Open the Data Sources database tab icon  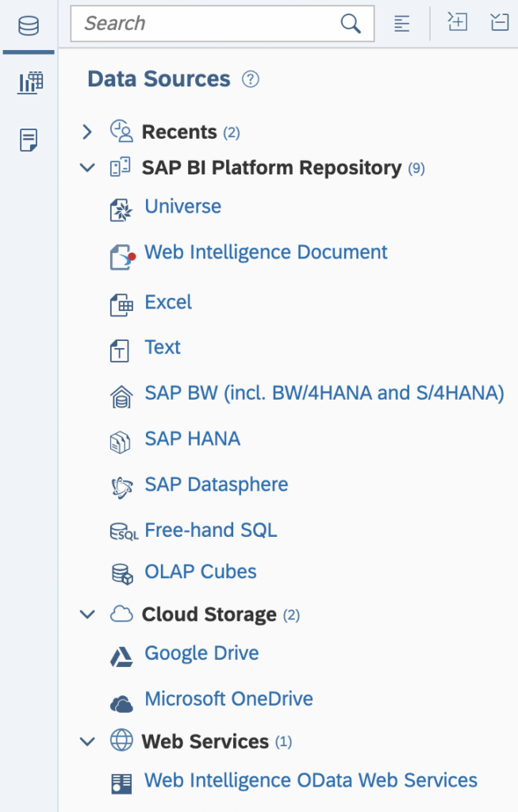pos(29,25)
